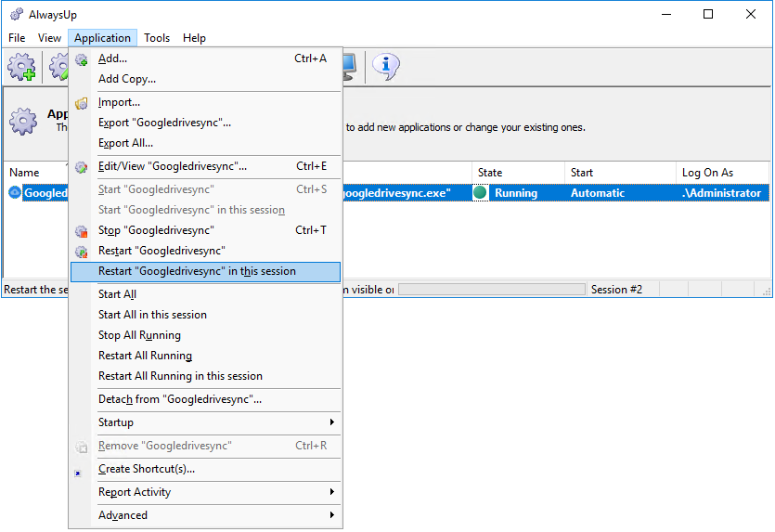Viewport: 775px width, 532px height.
Task: Click the Googledrivesync row cloud icon
Action: point(15,192)
